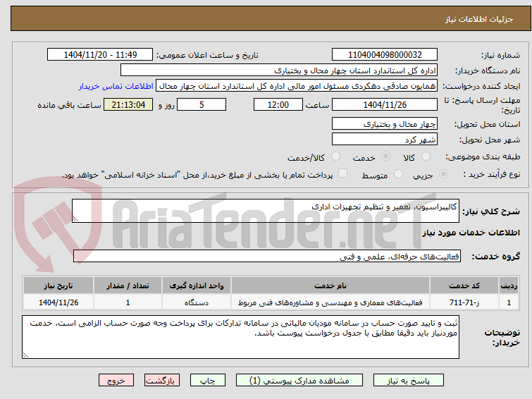Click the توضیحات خریدار text area
Viewport: 532px width, 399px height.
[x=240, y=337]
